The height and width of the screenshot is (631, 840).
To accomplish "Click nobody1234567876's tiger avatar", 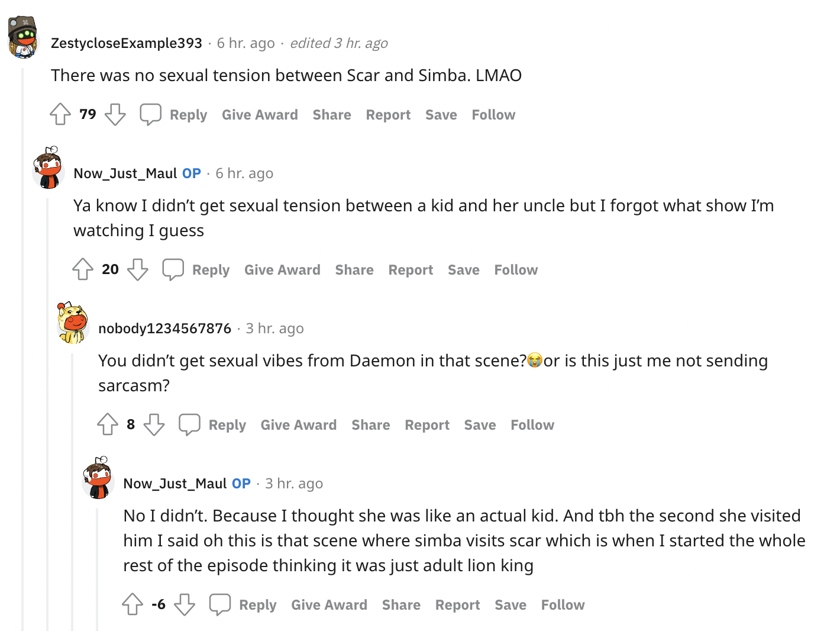I will tap(72, 323).
